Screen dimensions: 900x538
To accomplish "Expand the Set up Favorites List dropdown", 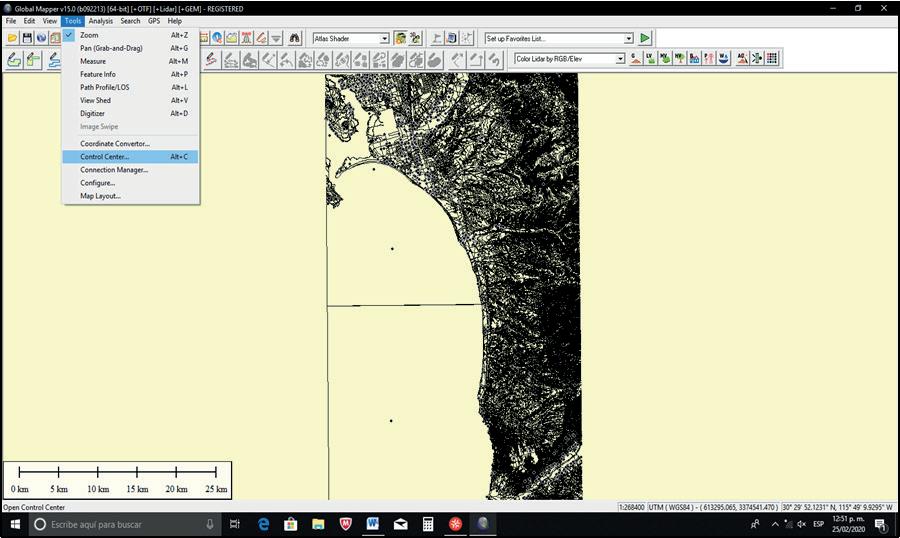I will click(x=629, y=39).
